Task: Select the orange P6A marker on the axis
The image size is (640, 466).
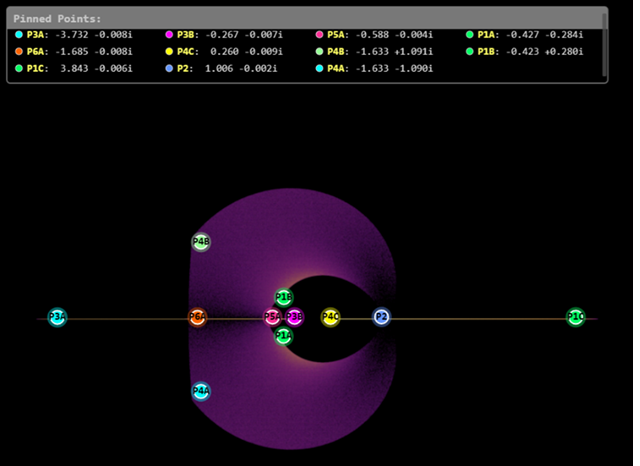Action: pos(197,317)
